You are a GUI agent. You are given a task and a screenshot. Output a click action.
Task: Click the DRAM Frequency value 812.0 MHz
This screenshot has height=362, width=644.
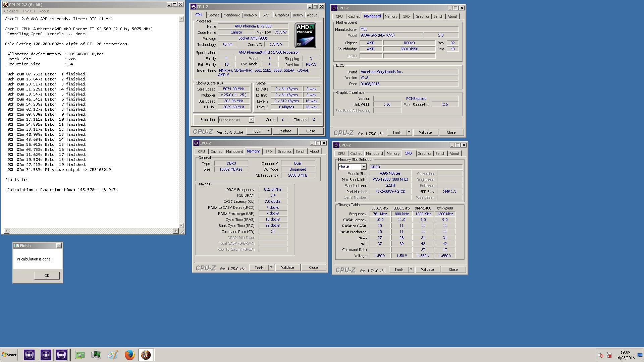click(273, 189)
